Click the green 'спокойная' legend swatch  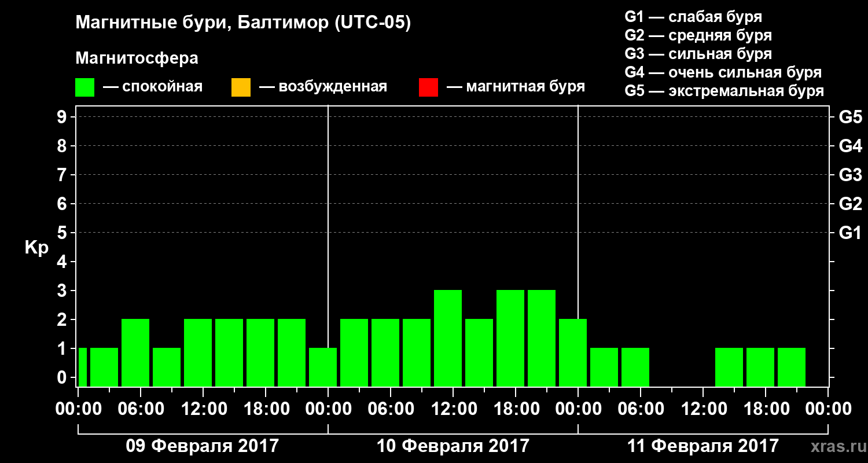[x=84, y=87]
